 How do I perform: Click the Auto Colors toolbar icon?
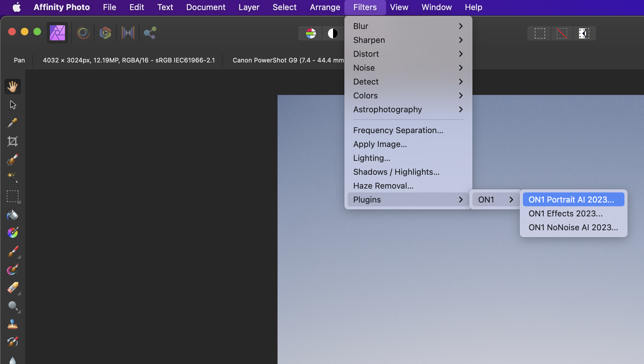coord(311,33)
